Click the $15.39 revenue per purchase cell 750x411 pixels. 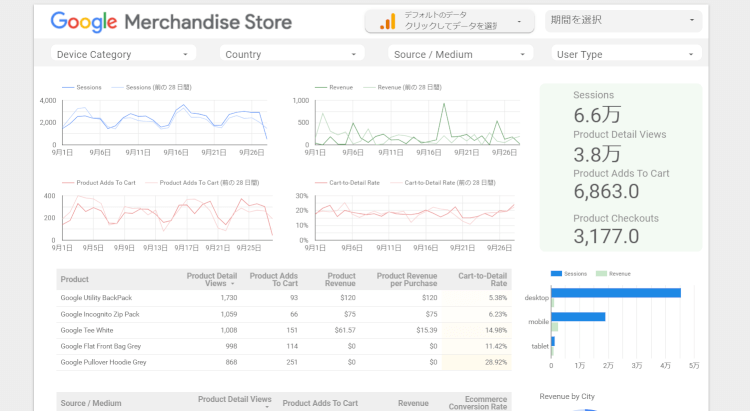point(427,330)
